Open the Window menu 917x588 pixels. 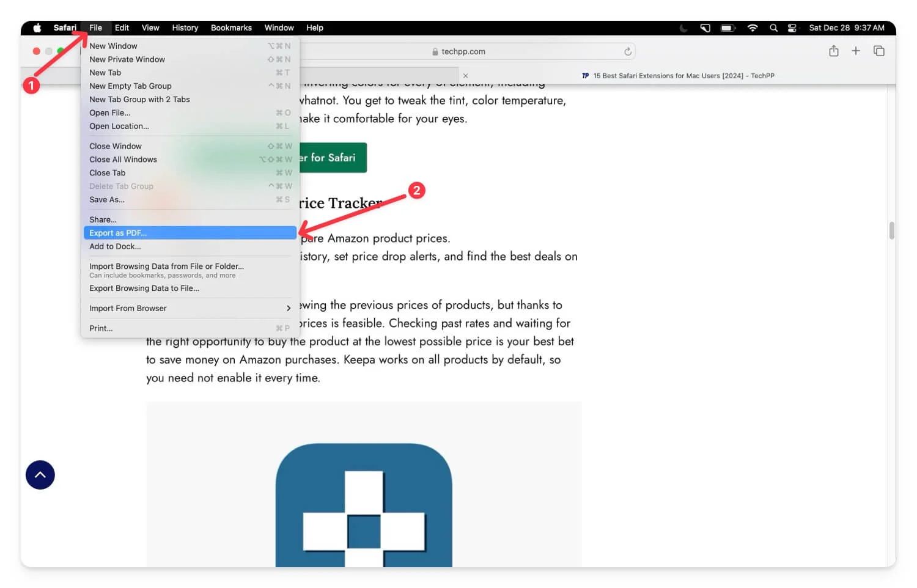(x=279, y=28)
